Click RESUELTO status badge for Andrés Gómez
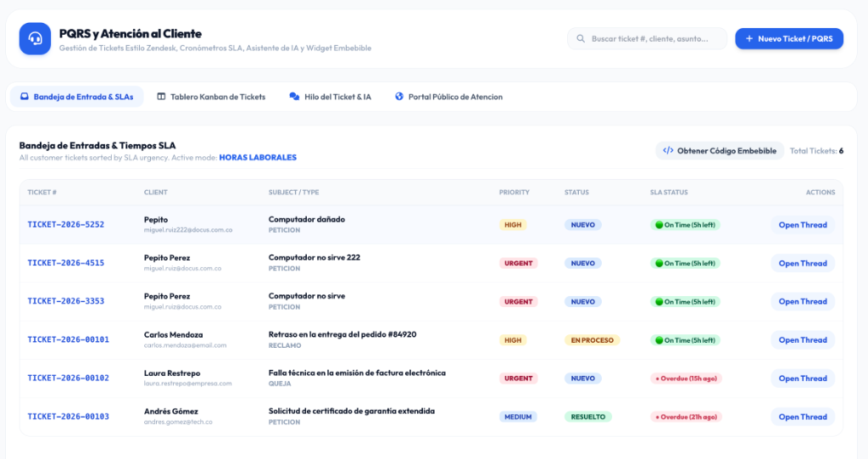The image size is (868, 459). 588,417
